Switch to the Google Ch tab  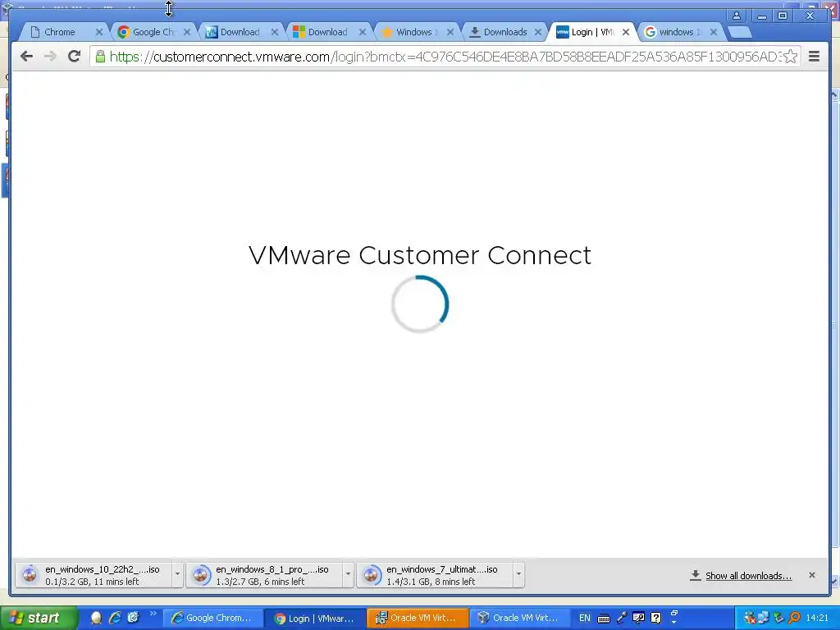(153, 32)
